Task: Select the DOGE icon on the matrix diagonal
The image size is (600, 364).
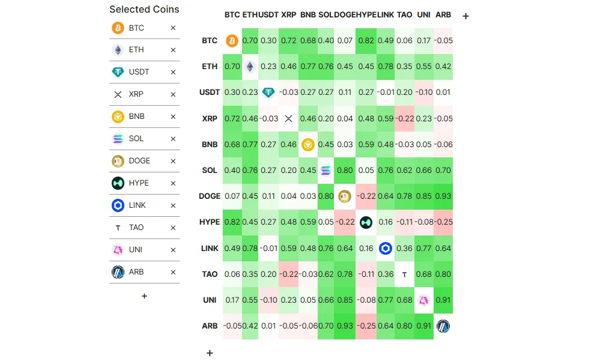Action: tap(345, 196)
